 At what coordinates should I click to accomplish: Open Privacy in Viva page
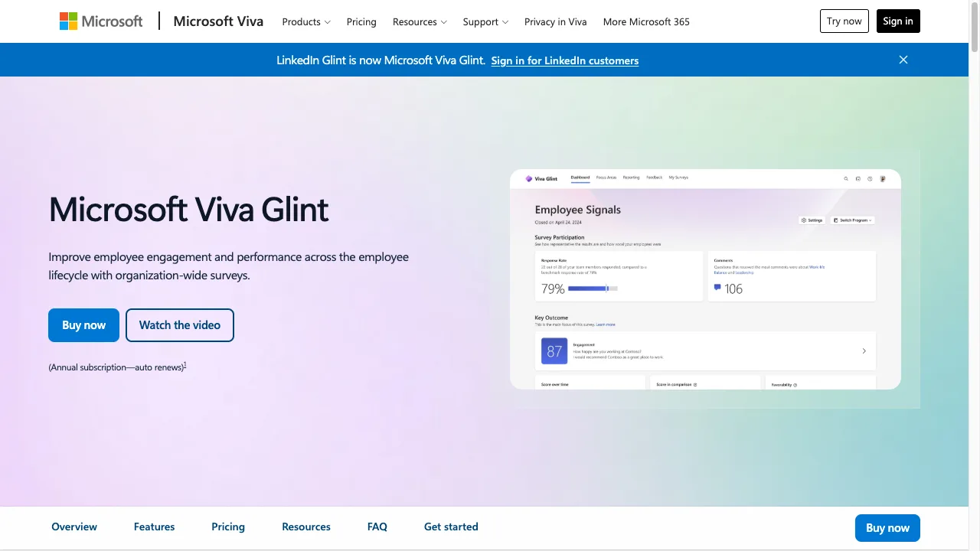click(556, 21)
